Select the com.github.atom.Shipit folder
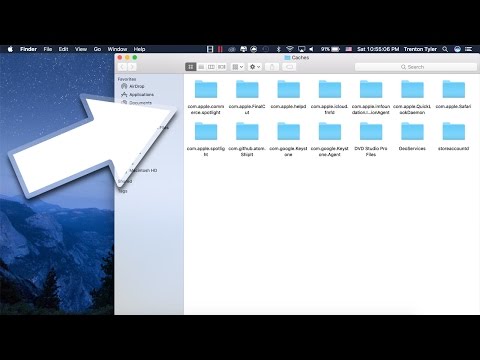480x360 pixels. coord(247,139)
